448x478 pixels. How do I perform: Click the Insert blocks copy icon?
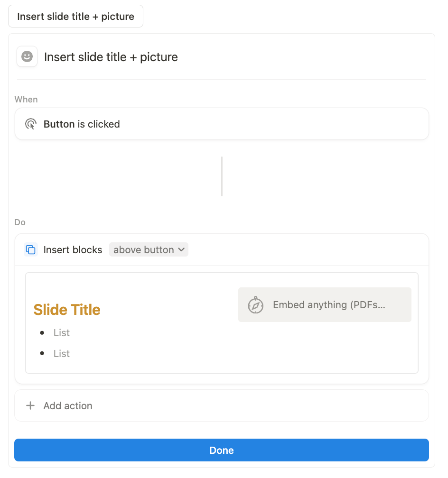pos(30,249)
